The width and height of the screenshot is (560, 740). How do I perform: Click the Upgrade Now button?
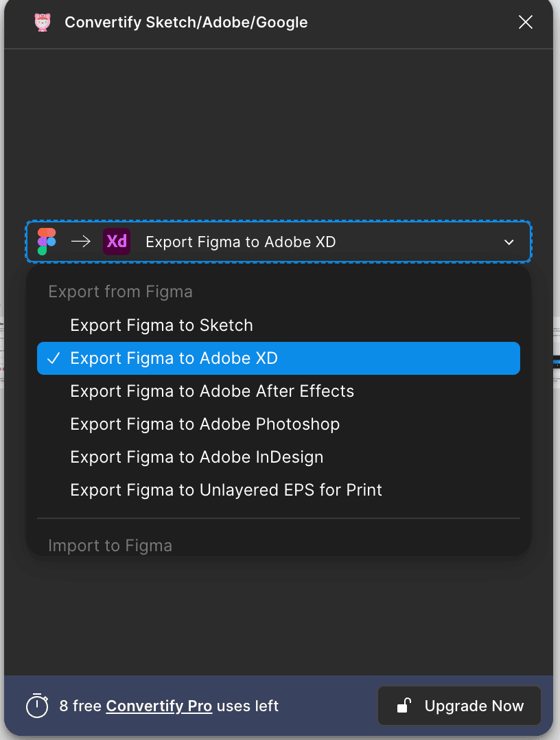[458, 706]
